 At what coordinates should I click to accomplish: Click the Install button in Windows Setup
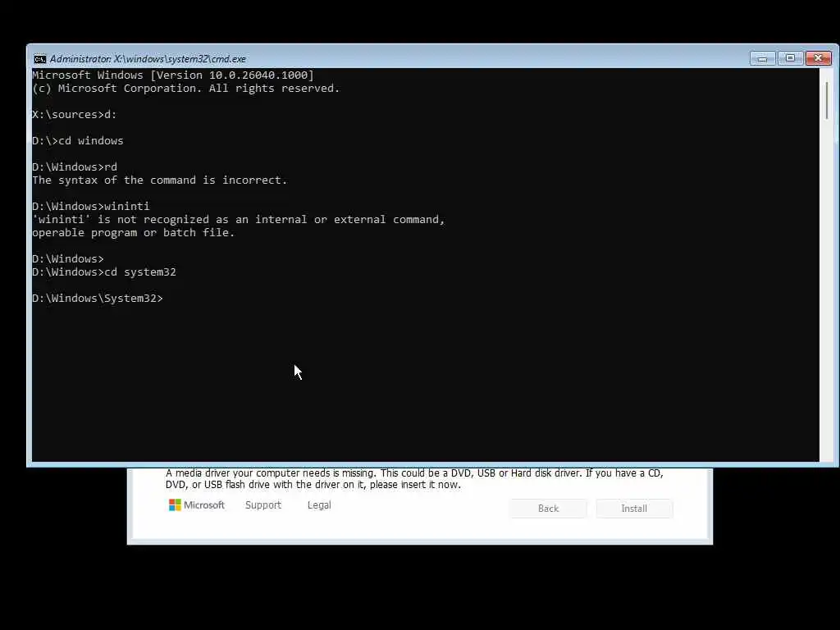tap(634, 509)
